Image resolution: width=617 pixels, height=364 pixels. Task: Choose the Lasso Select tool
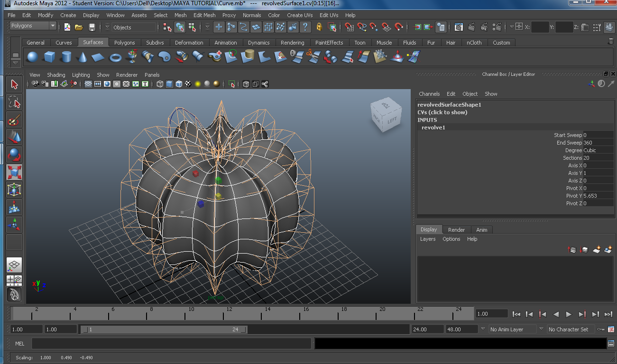pos(14,102)
